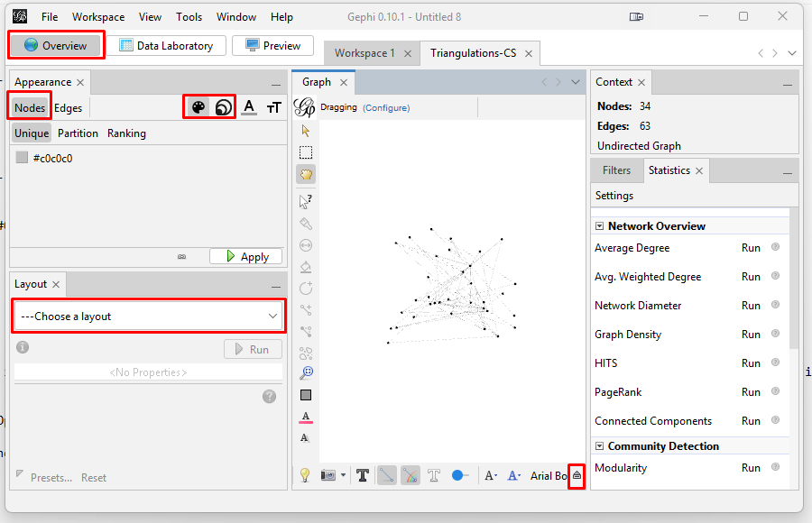
Task: Click the node size icon in Appearance
Action: [x=223, y=107]
